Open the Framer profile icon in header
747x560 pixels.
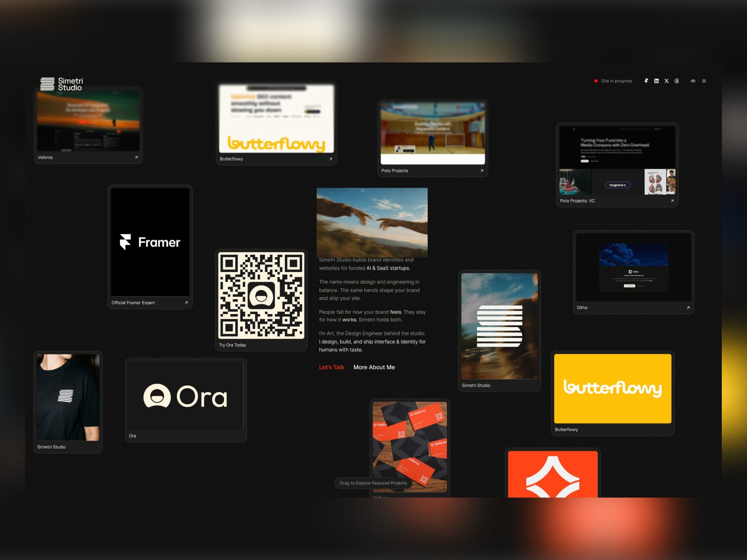(646, 81)
